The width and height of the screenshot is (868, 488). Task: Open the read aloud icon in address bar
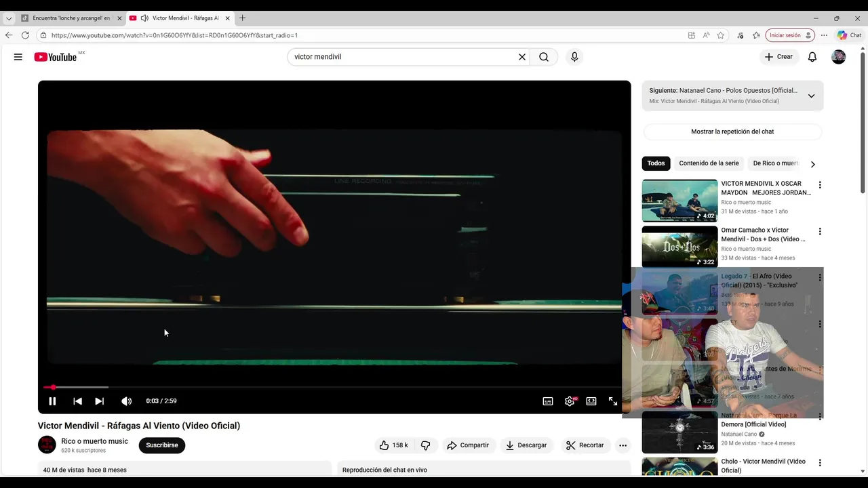706,35
